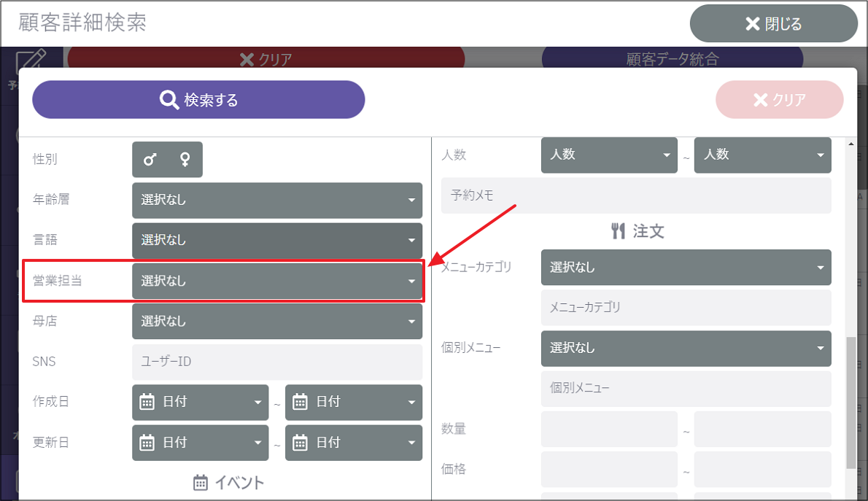
Task: Open the 作成日 start date picker
Action: (201, 403)
